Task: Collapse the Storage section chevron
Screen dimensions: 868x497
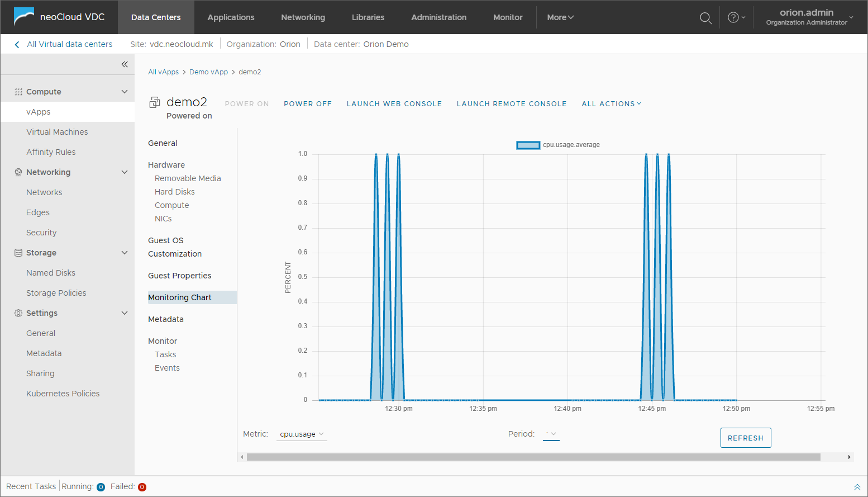Action: pos(125,253)
